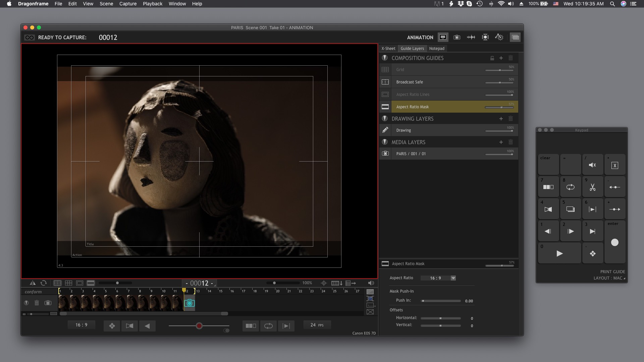Screen dimensions: 644x362
Task: Toggle loop playback in the transport bar
Action: (268, 326)
